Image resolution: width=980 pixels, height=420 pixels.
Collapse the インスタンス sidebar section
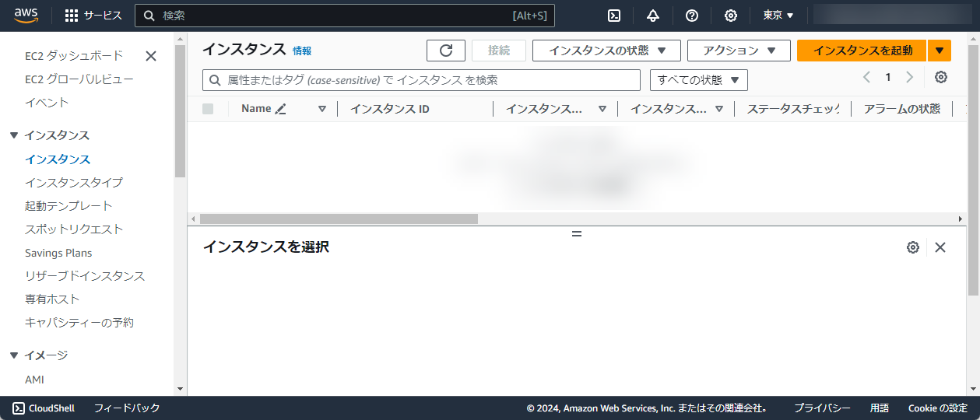(x=14, y=135)
